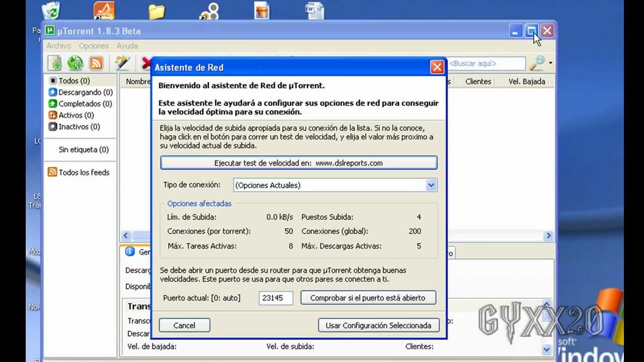Click Comprobar si el puerto está abierto

(368, 298)
